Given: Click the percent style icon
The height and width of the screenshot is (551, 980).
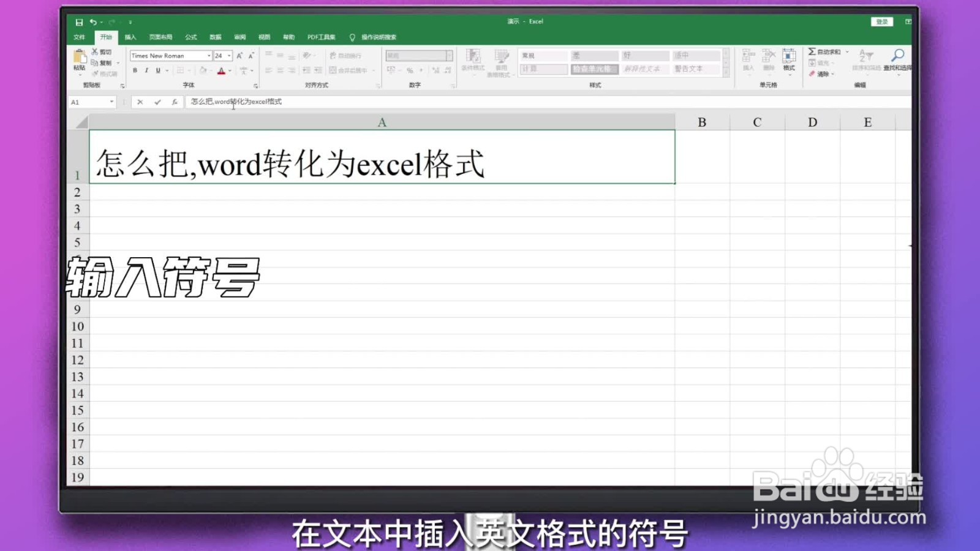Looking at the screenshot, I should [410, 70].
